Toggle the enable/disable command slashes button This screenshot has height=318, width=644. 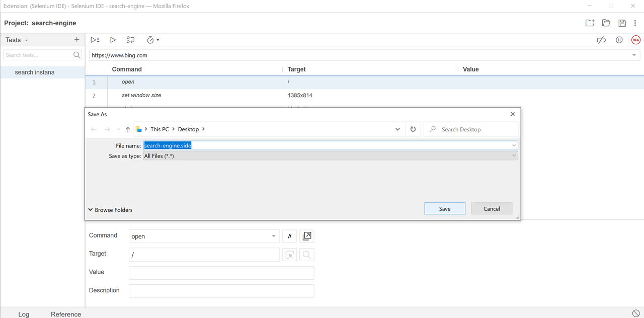click(289, 236)
